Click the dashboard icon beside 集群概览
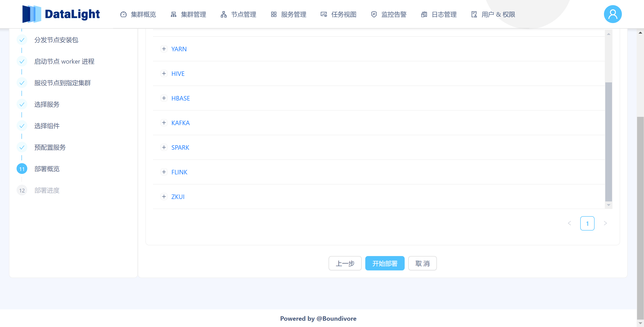 tap(123, 15)
